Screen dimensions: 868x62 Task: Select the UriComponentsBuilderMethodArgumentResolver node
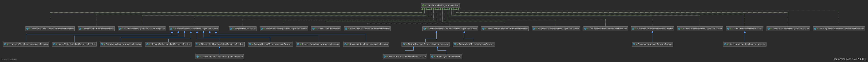pos(839,29)
